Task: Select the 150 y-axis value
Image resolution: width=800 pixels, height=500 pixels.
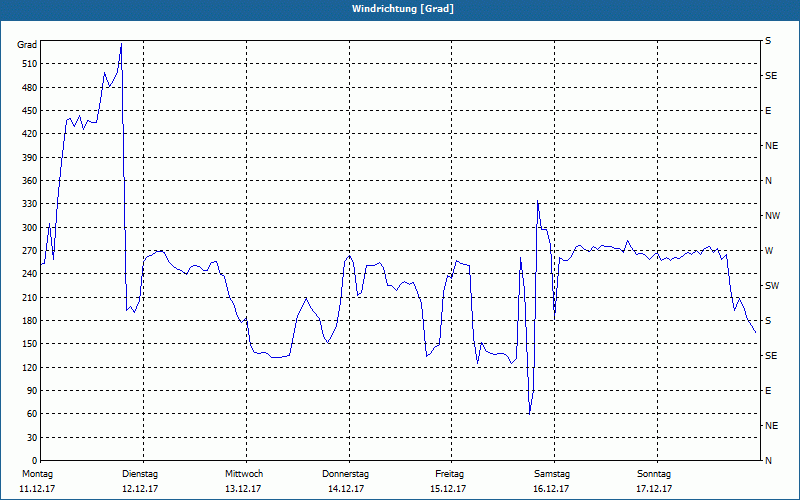Action: pos(31,344)
